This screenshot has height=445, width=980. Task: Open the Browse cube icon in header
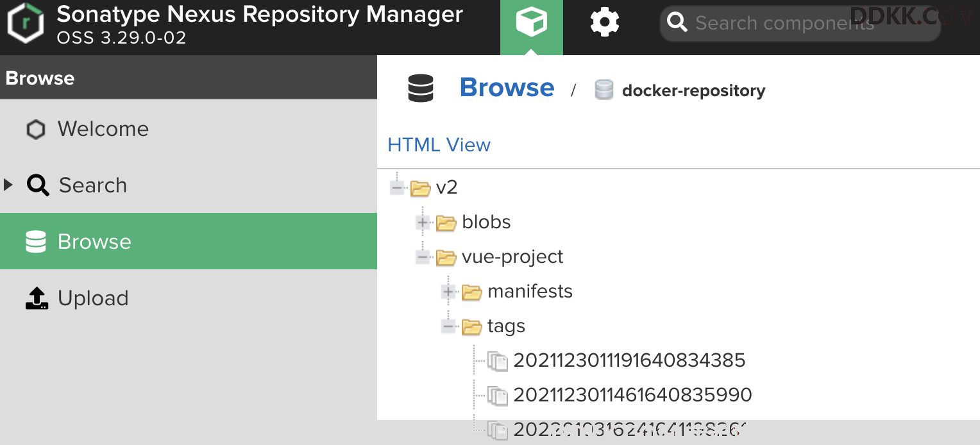[x=532, y=24]
